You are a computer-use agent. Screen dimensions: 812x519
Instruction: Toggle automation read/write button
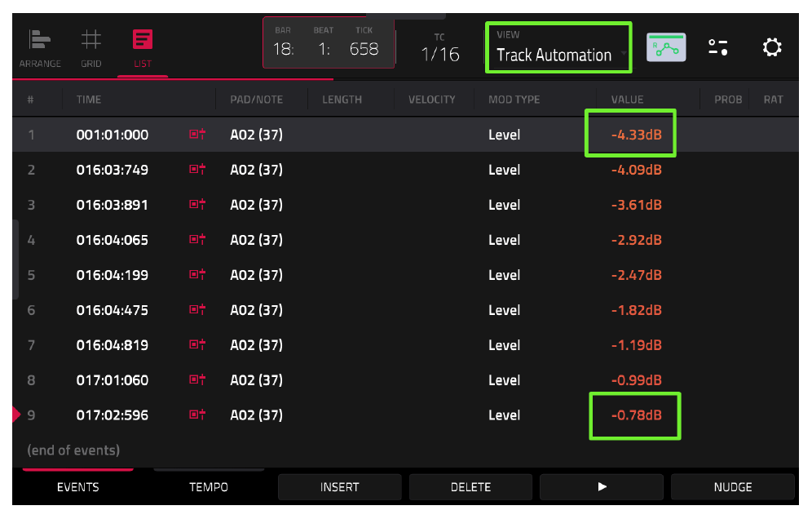click(666, 47)
